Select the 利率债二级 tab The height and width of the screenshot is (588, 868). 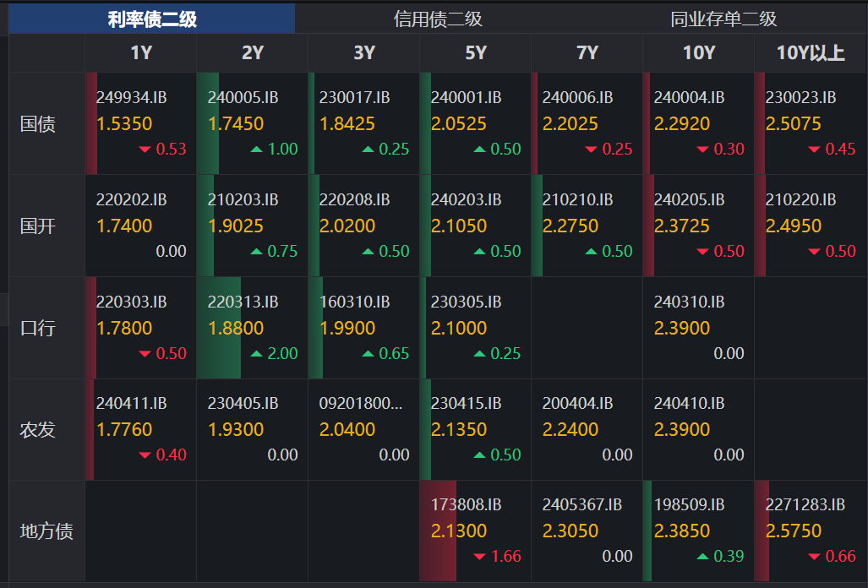click(152, 19)
